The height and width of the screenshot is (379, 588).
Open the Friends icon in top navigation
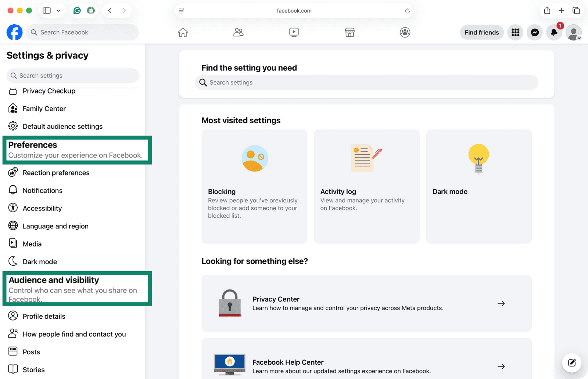coord(238,32)
